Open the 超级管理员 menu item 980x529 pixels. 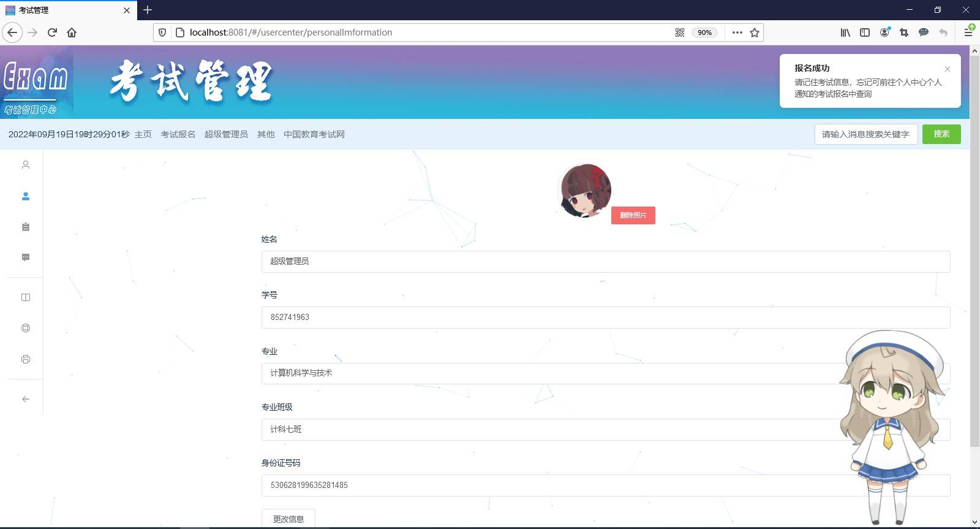[226, 134]
